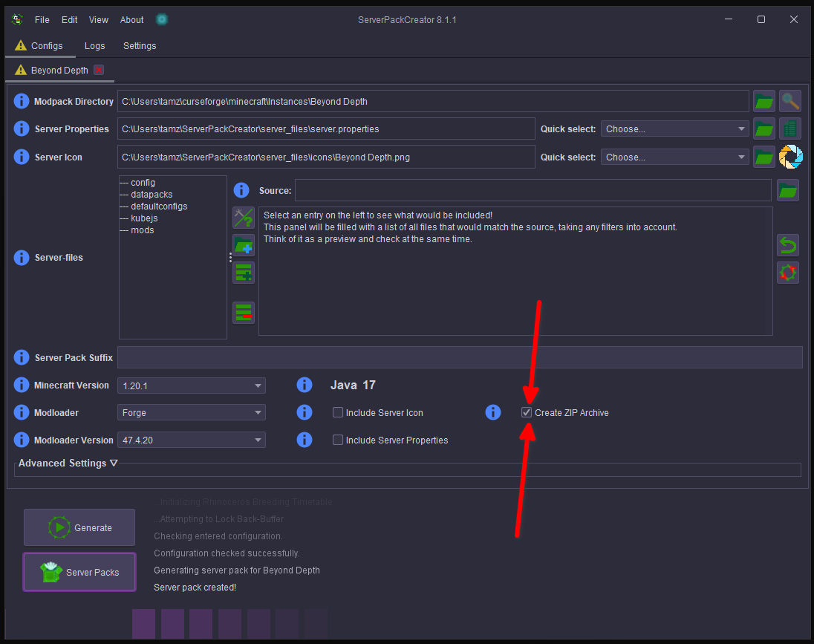Click the info icon next to Source field
This screenshot has width=814, height=644.
coord(241,190)
